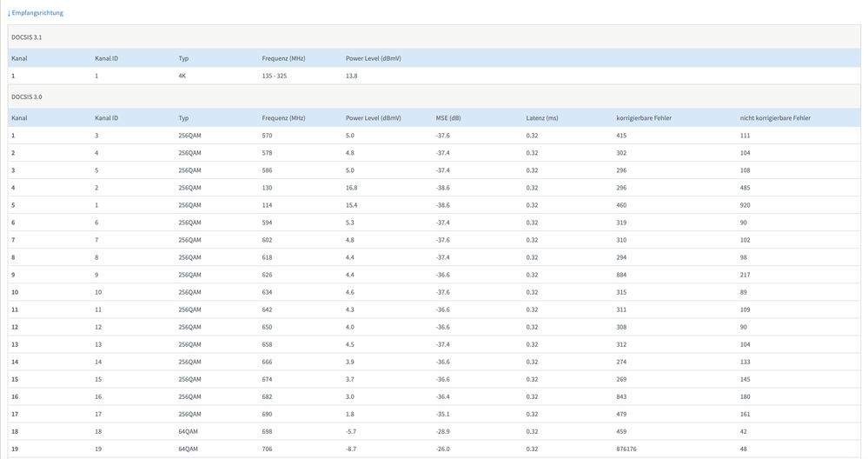Select frequency value 570

268,136
